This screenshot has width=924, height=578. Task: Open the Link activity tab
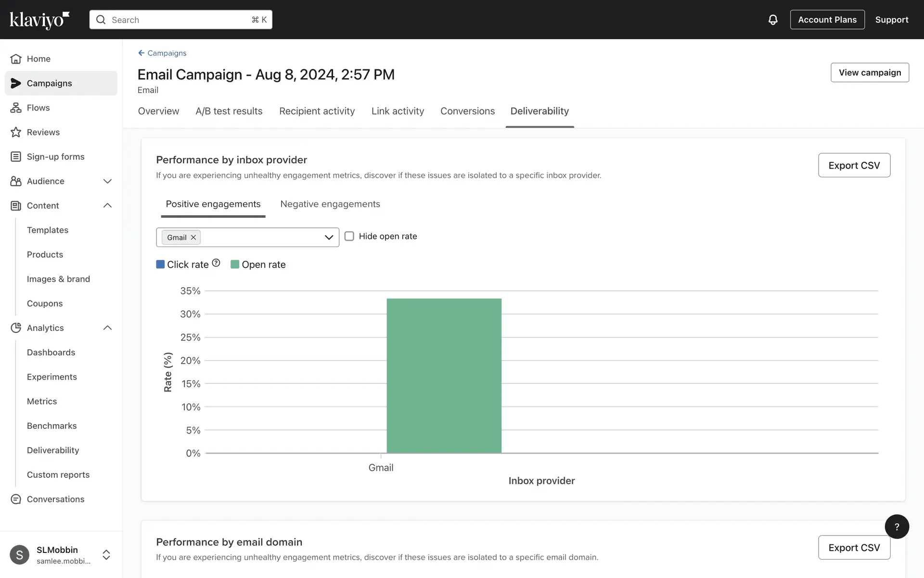[398, 111]
